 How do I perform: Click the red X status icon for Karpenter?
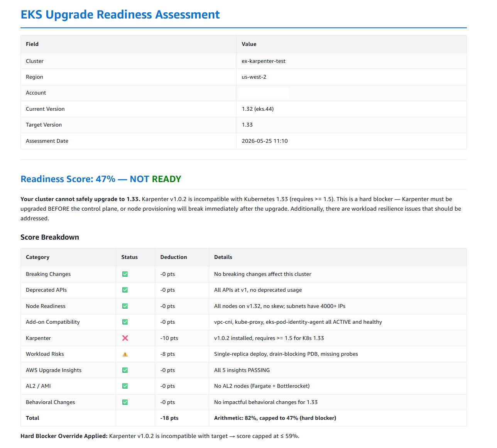point(125,338)
